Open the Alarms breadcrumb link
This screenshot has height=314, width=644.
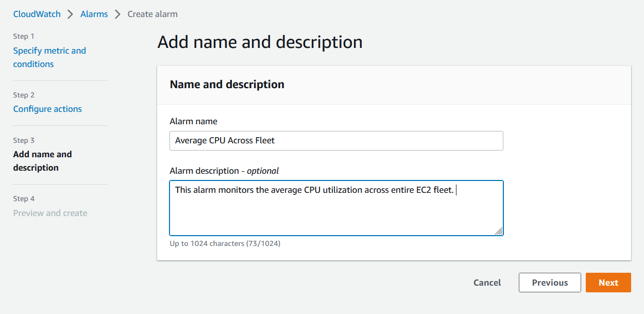[94, 14]
